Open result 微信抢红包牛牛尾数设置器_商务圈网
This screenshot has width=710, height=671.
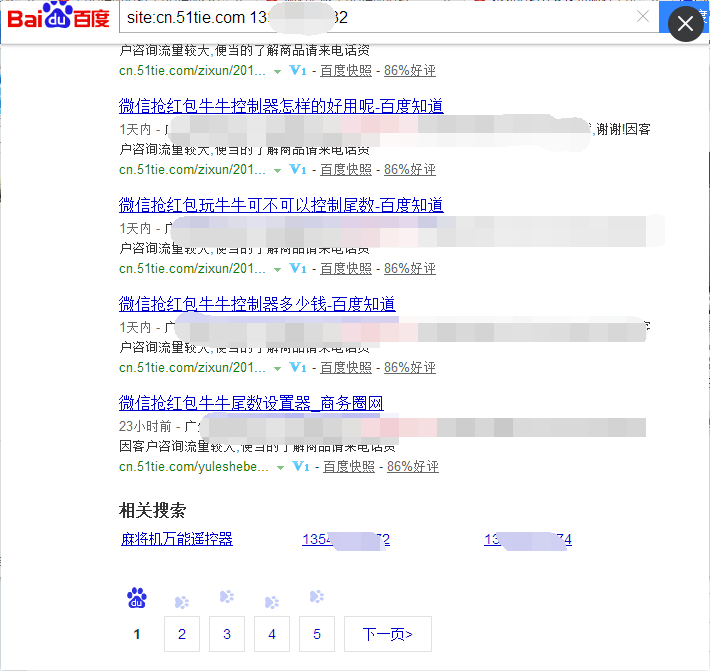pyautogui.click(x=251, y=403)
